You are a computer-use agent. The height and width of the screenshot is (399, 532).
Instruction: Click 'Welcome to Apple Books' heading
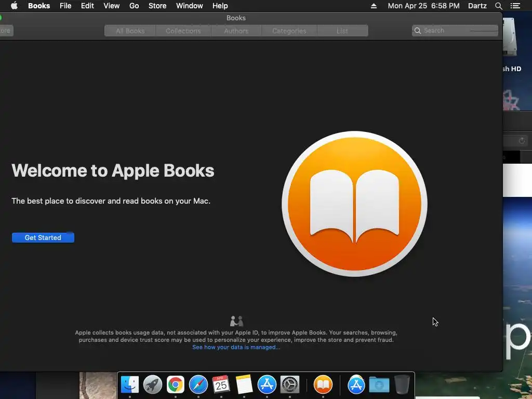pyautogui.click(x=113, y=170)
